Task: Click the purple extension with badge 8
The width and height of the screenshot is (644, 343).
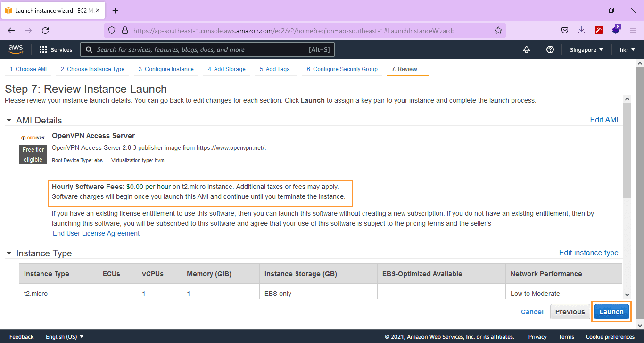Action: click(x=616, y=30)
